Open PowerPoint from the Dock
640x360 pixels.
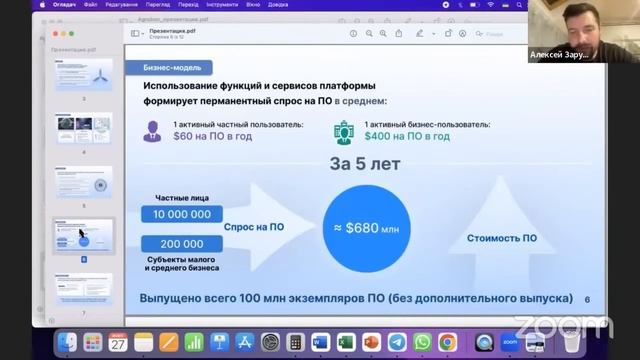[371, 342]
